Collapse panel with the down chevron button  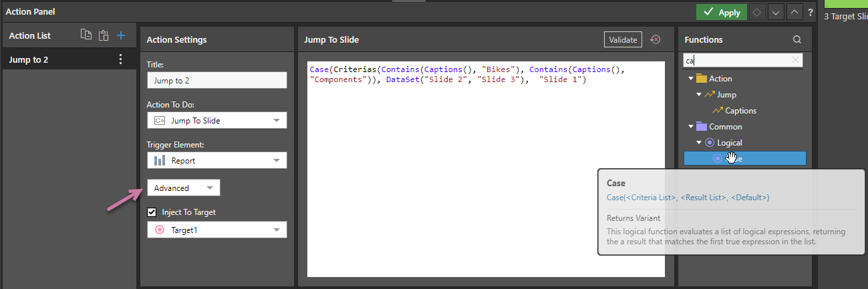775,12
